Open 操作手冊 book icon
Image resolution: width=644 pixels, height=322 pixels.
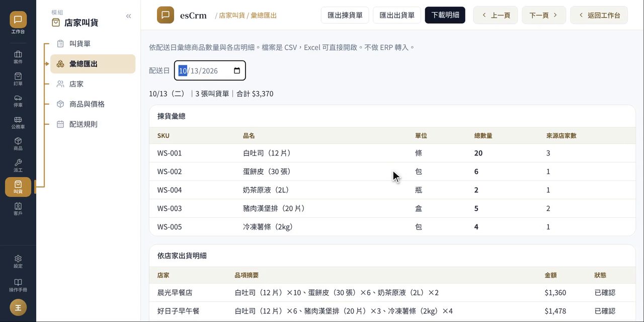18,285
